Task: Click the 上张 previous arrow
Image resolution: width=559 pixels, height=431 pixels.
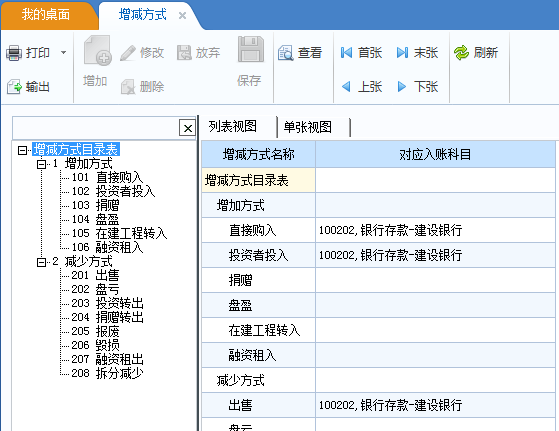Action: (346, 87)
